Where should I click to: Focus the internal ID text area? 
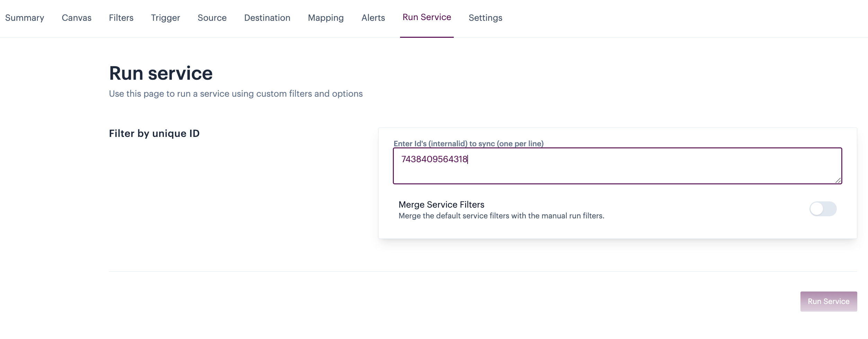tap(617, 166)
